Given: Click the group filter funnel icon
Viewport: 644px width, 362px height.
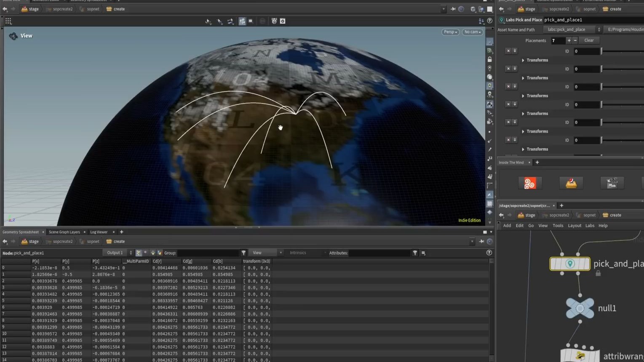Looking at the screenshot, I should pos(243,253).
